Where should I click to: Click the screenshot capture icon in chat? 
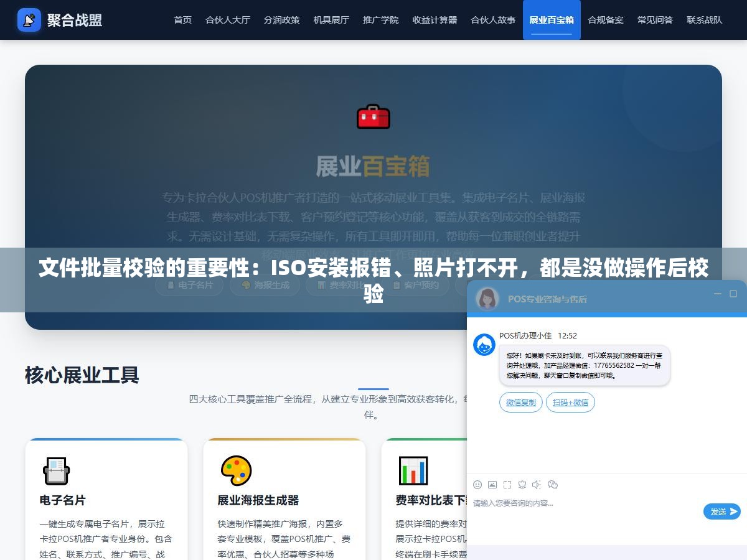pos(507,485)
